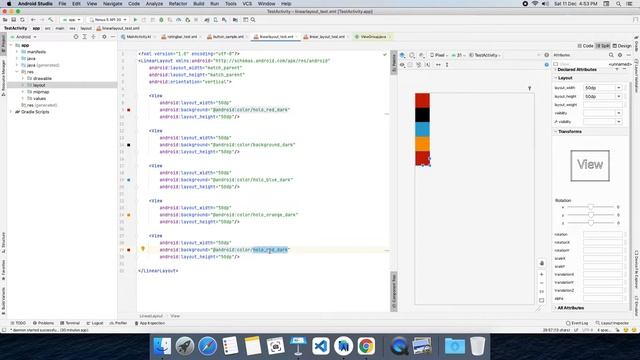
Task: Open Google Chrome from the Dock
Action: 366,346
